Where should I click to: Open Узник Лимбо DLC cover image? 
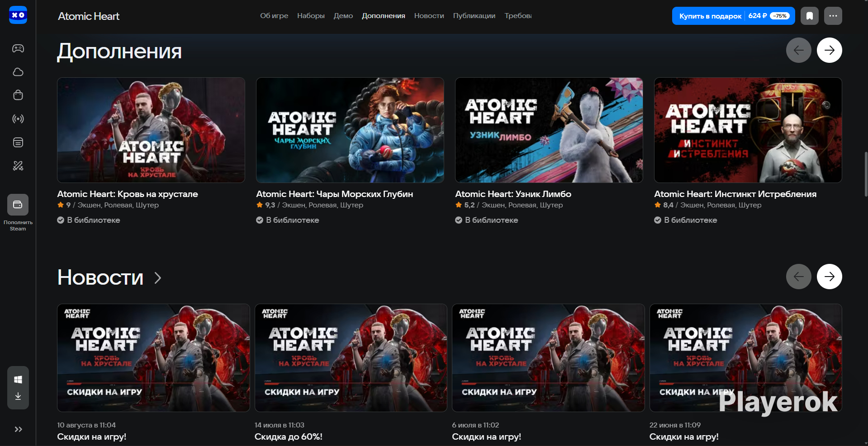(x=549, y=130)
